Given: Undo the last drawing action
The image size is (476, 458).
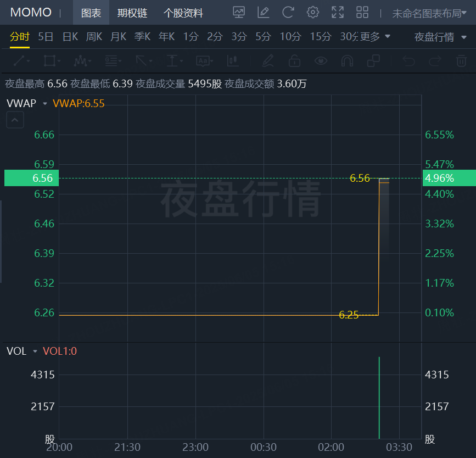Looking at the screenshot, I should click(408, 61).
